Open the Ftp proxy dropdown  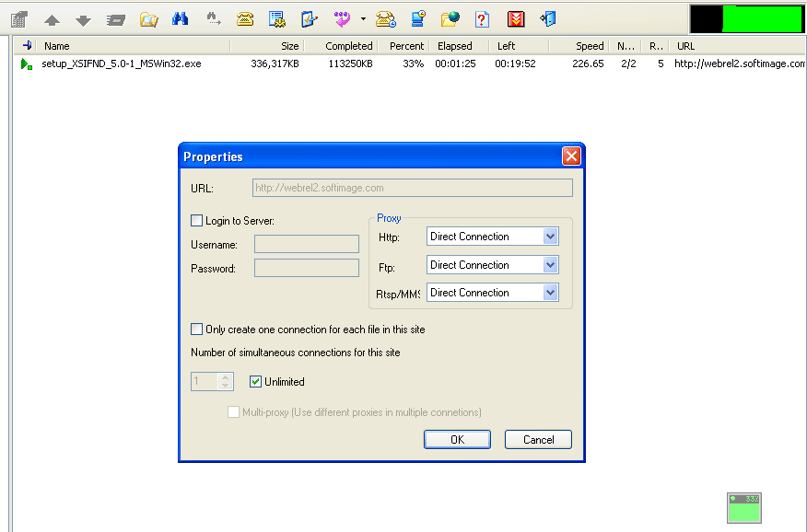(550, 265)
